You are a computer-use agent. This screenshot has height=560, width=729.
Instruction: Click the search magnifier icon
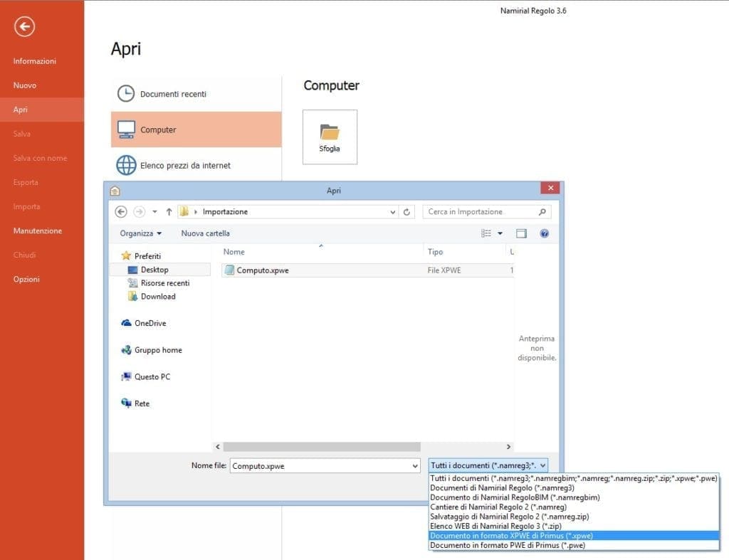[542, 212]
